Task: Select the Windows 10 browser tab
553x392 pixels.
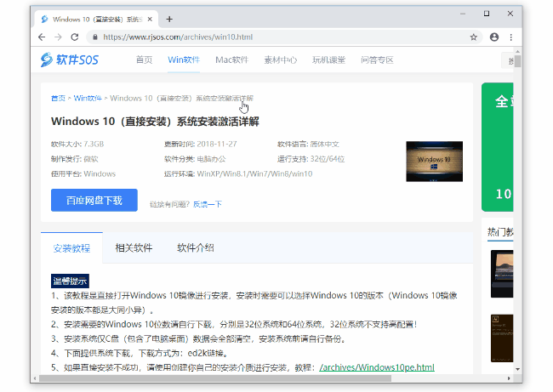Action: [x=96, y=19]
